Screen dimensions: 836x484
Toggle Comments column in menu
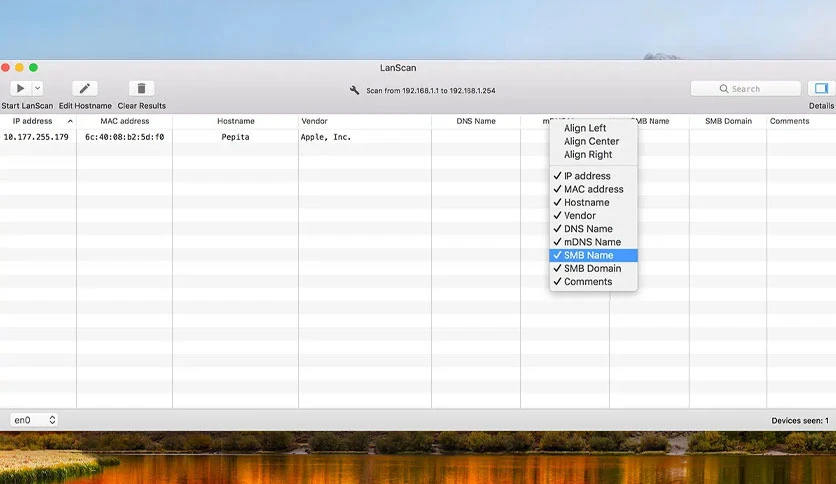[x=593, y=281]
